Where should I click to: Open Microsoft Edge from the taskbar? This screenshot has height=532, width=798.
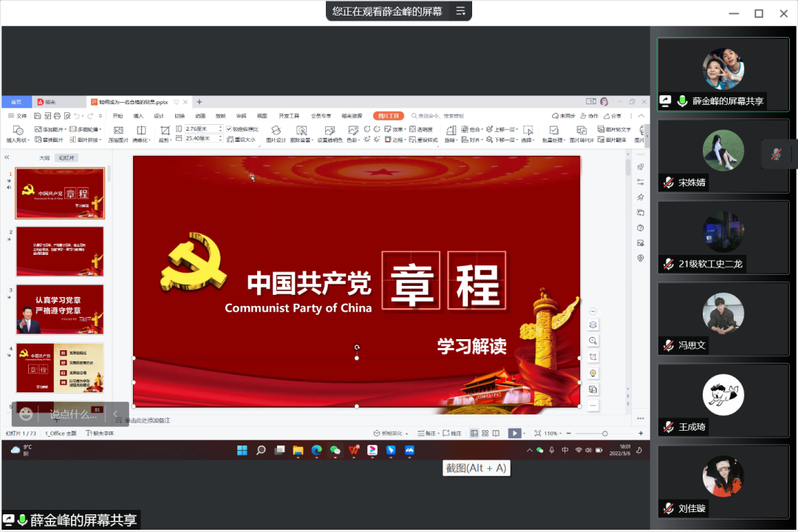(x=316, y=450)
